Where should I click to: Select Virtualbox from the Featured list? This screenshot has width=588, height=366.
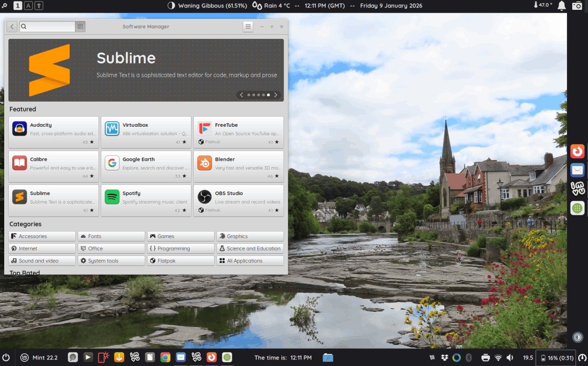146,133
